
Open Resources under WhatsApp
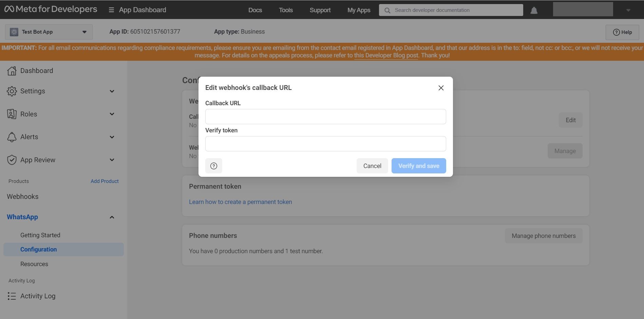[34, 264]
